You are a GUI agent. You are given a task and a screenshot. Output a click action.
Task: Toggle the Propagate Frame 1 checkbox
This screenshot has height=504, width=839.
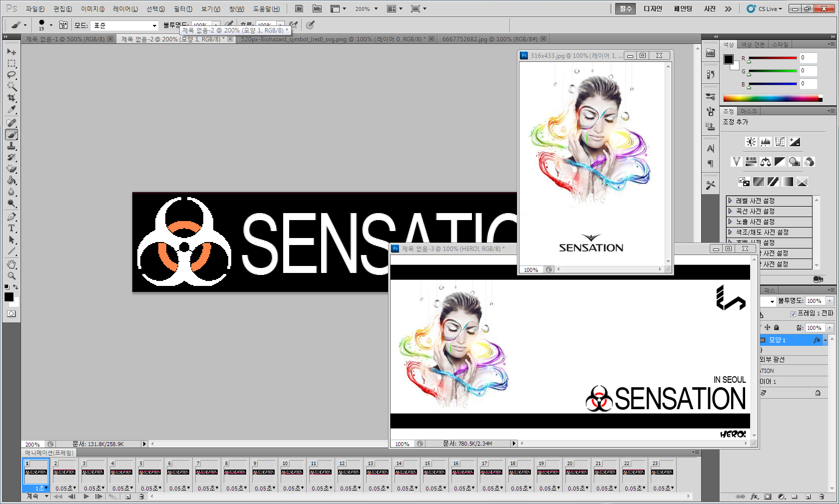tap(793, 314)
